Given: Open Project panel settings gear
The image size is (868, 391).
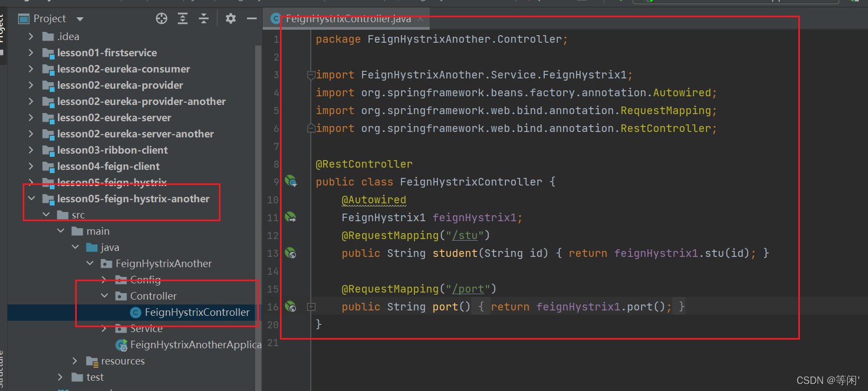Looking at the screenshot, I should pos(231,19).
